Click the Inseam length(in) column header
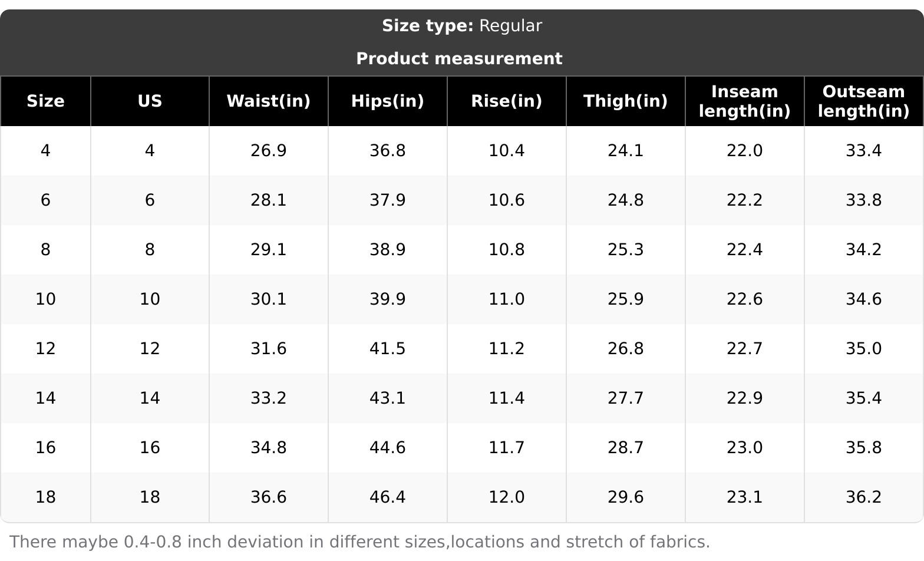The height and width of the screenshot is (561, 924). [x=744, y=101]
